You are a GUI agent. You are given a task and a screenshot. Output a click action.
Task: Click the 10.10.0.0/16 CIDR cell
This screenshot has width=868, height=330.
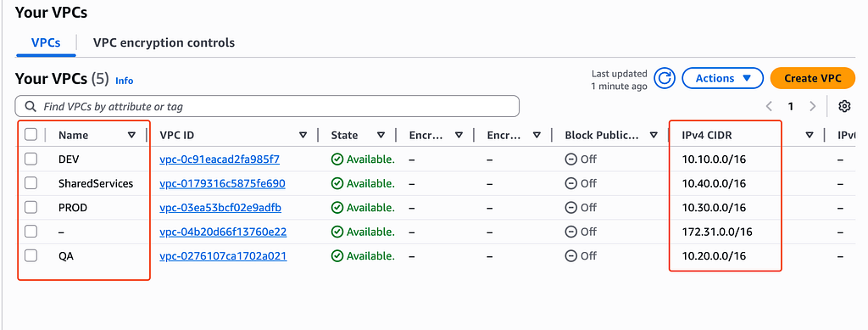pyautogui.click(x=714, y=159)
